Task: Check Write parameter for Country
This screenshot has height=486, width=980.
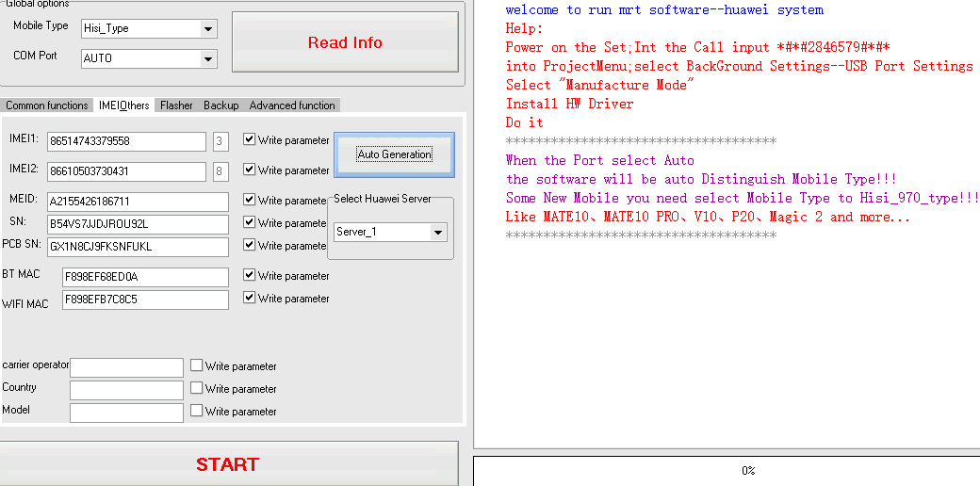Action: click(x=196, y=389)
